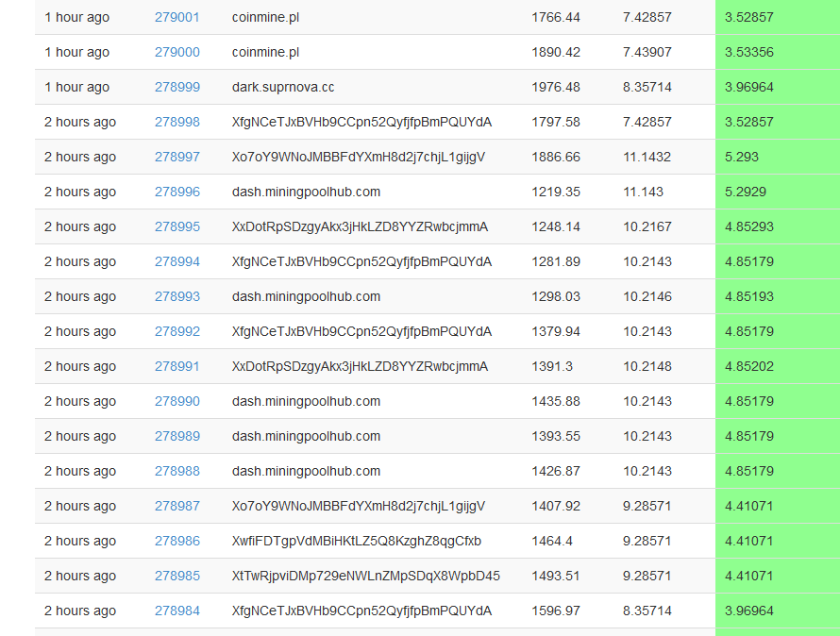Select dash.miningpoolhub.com in row 278993
The width and height of the screenshot is (840, 636).
click(306, 297)
